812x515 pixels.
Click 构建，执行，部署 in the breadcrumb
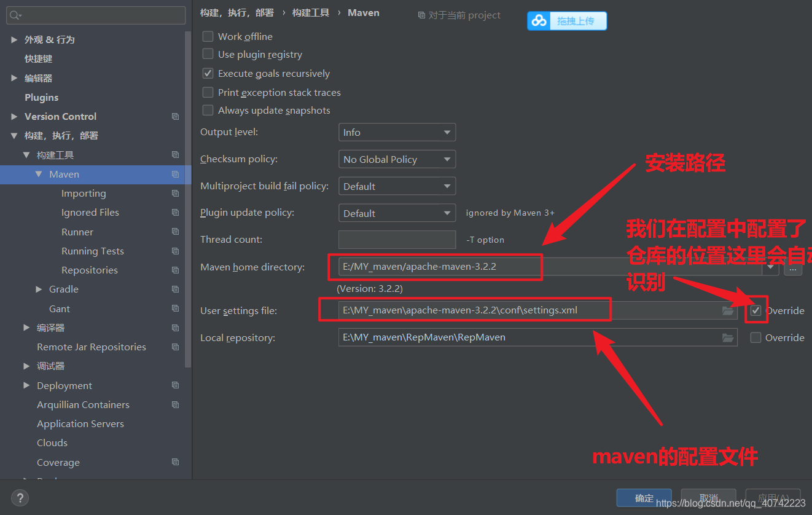pos(237,13)
